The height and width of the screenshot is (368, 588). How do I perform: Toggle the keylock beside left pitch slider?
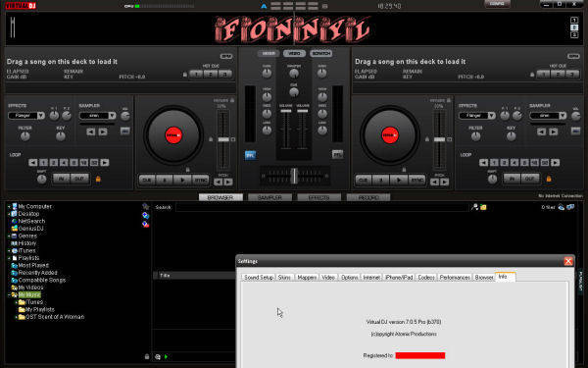[211, 139]
